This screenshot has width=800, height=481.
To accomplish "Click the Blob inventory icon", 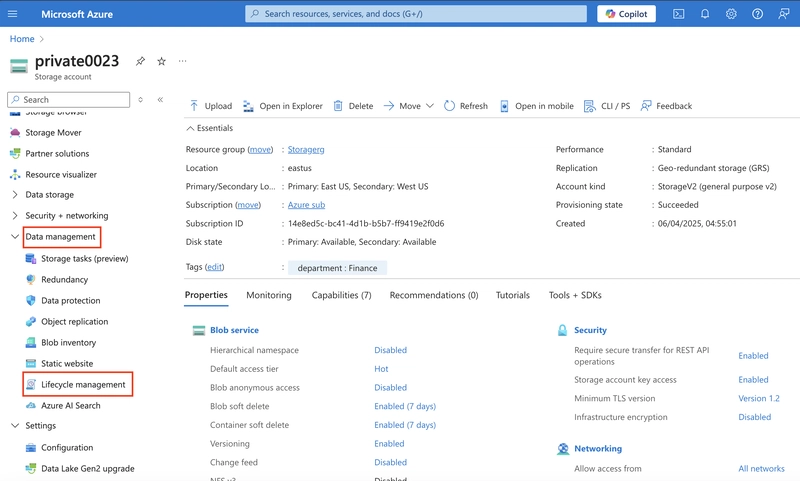I will pos(31,342).
